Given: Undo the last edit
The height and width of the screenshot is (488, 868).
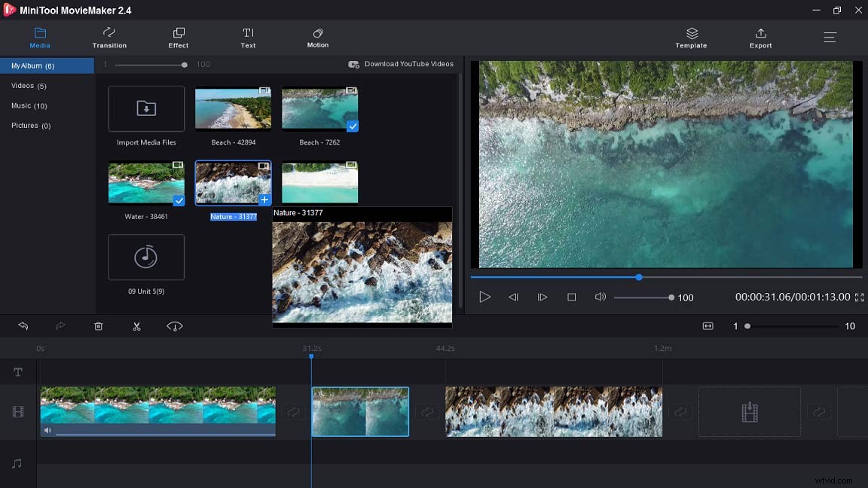Looking at the screenshot, I should [x=23, y=326].
